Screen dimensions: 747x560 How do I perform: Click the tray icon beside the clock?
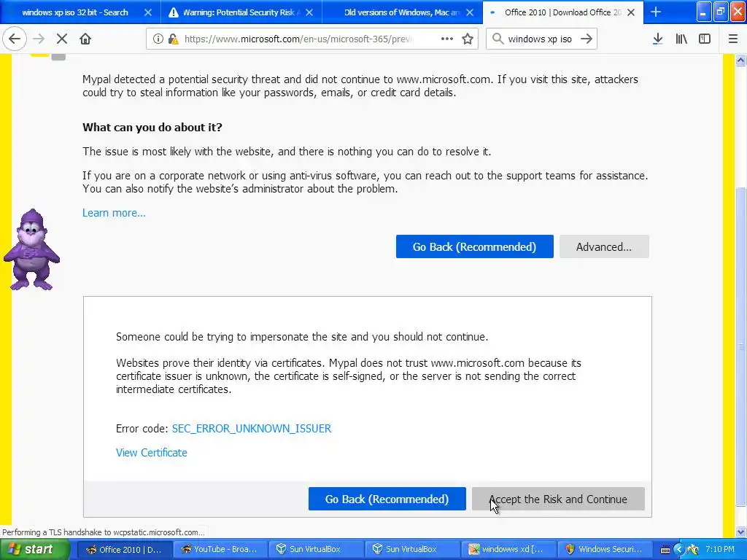[693, 550]
